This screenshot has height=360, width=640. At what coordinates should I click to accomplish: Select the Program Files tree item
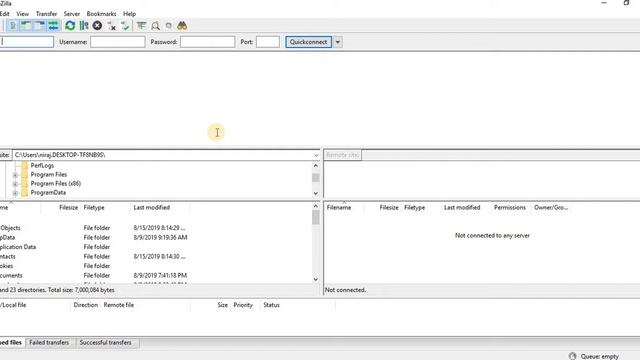coord(49,175)
